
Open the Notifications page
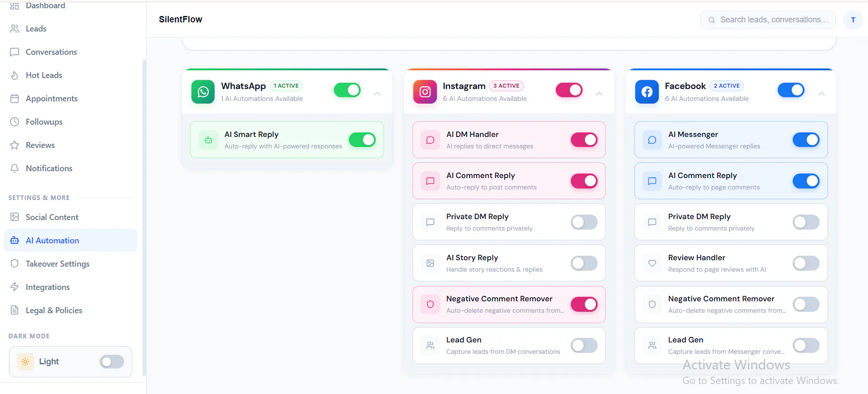click(x=70, y=168)
